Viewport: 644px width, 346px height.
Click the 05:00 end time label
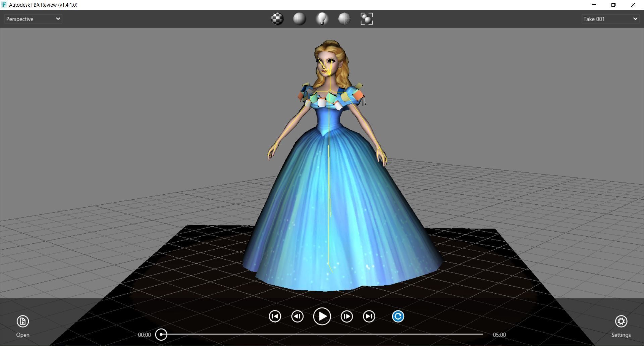click(x=499, y=335)
